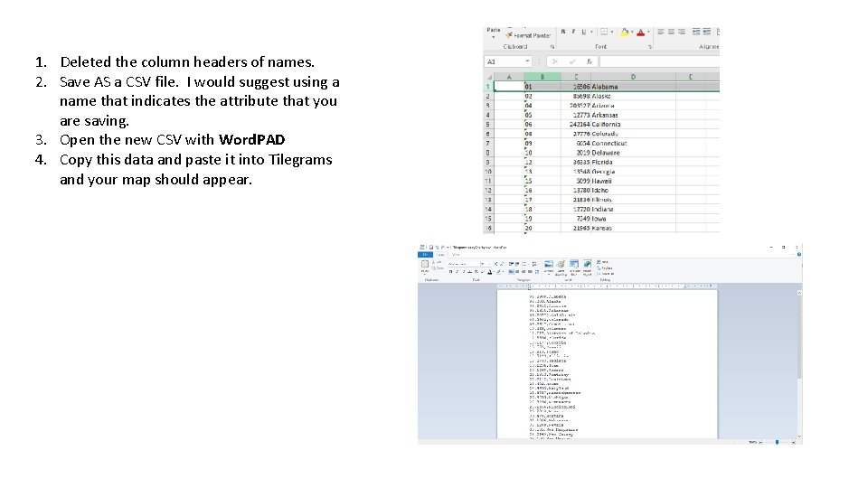Toggle WordPad Italic button
The width and height of the screenshot is (868, 488).
point(458,272)
